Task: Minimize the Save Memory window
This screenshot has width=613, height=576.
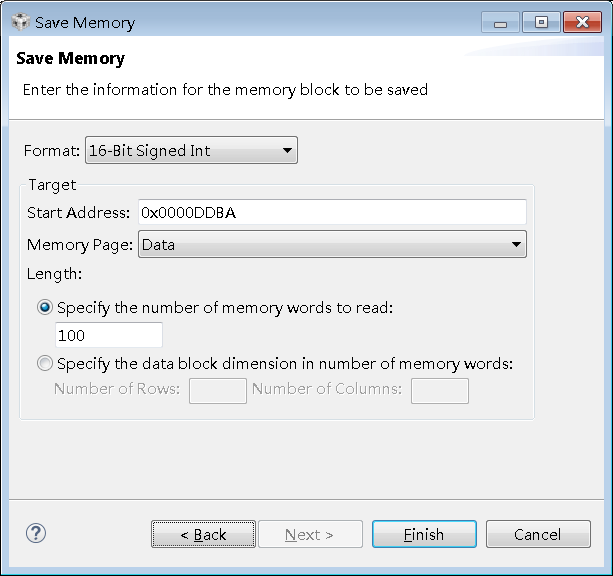Action: (x=500, y=22)
